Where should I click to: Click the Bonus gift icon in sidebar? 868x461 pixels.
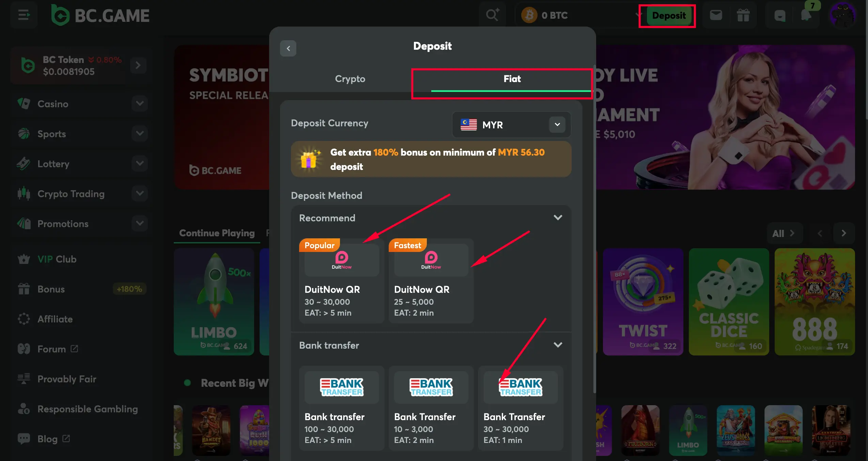point(24,289)
